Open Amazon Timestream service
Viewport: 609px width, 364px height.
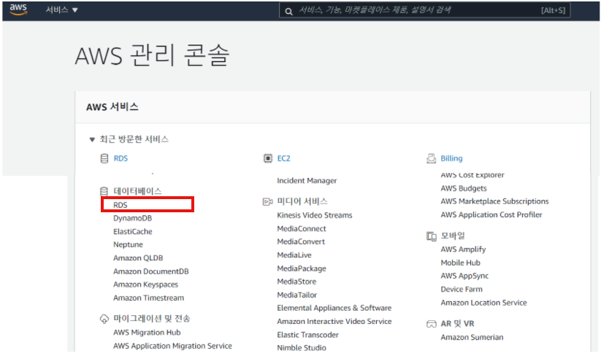148,298
